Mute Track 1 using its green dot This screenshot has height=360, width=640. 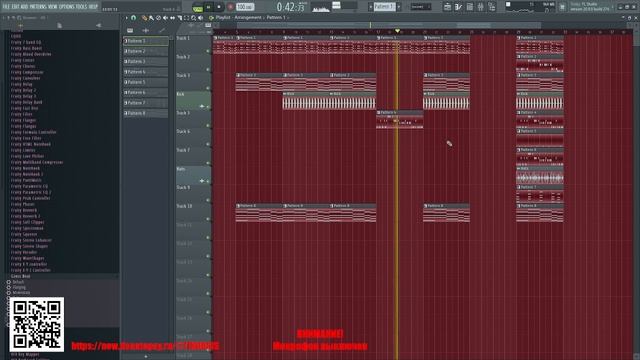[x=208, y=51]
